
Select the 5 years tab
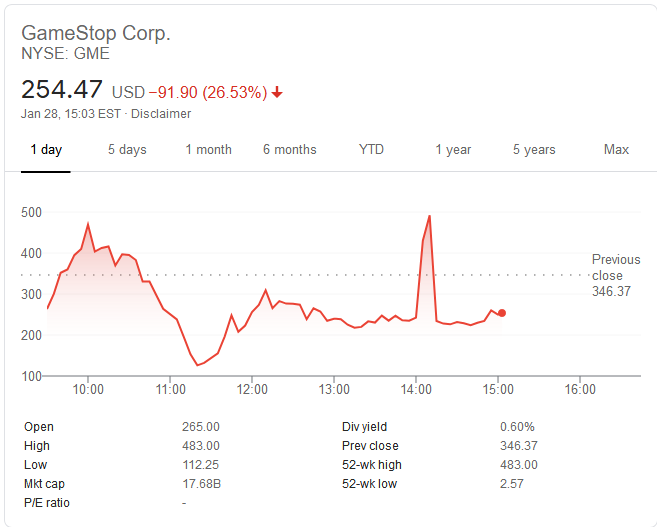(x=534, y=150)
